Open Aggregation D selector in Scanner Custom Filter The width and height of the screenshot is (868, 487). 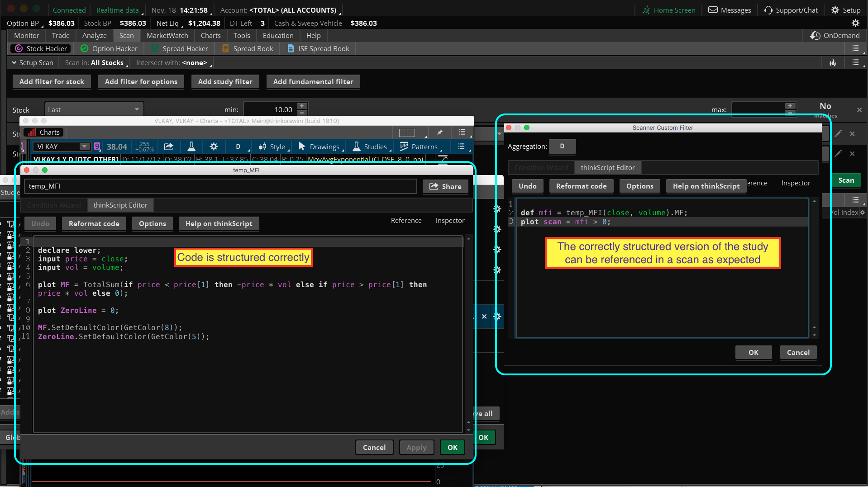[x=562, y=146]
